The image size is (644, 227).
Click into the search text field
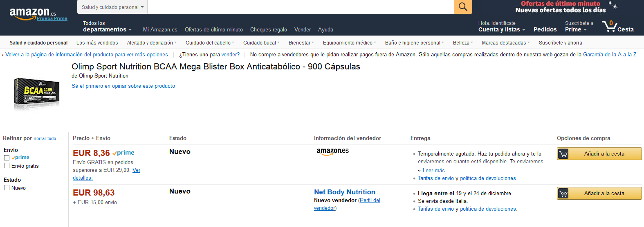tap(301, 7)
